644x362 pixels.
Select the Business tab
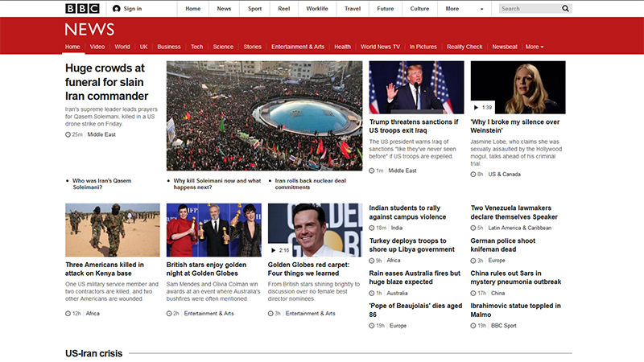tap(169, 47)
